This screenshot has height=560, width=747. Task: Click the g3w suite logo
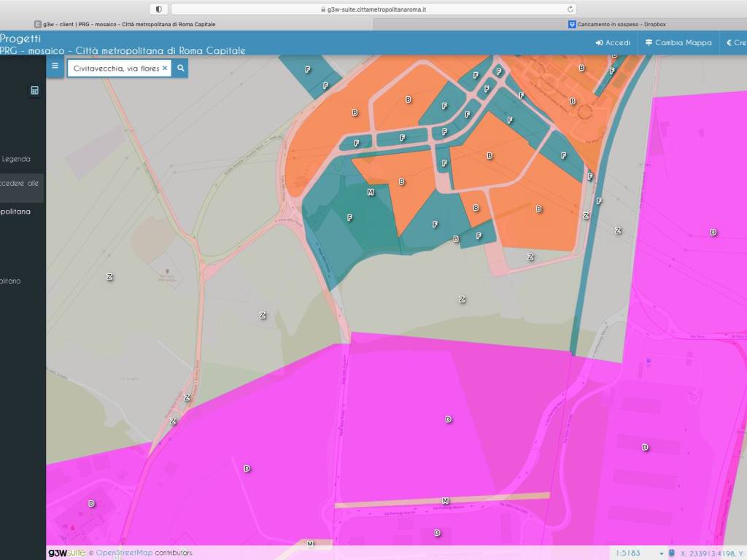tap(67, 553)
